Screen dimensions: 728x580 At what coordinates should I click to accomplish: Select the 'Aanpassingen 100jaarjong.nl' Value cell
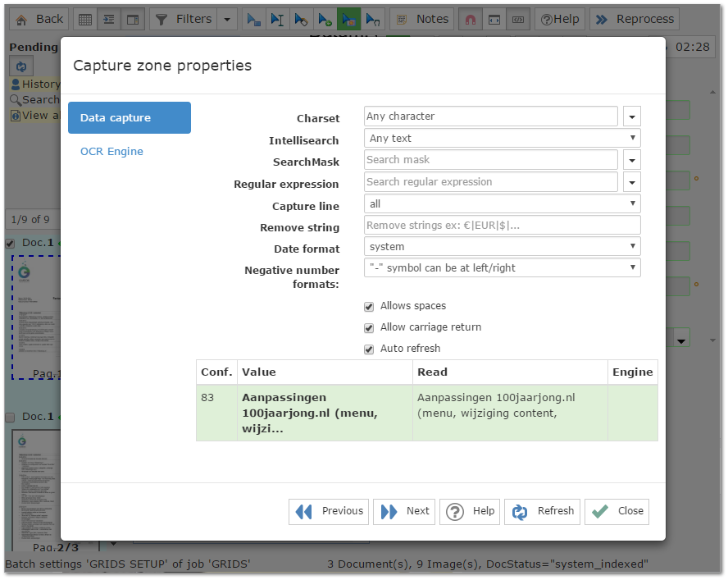(325, 413)
